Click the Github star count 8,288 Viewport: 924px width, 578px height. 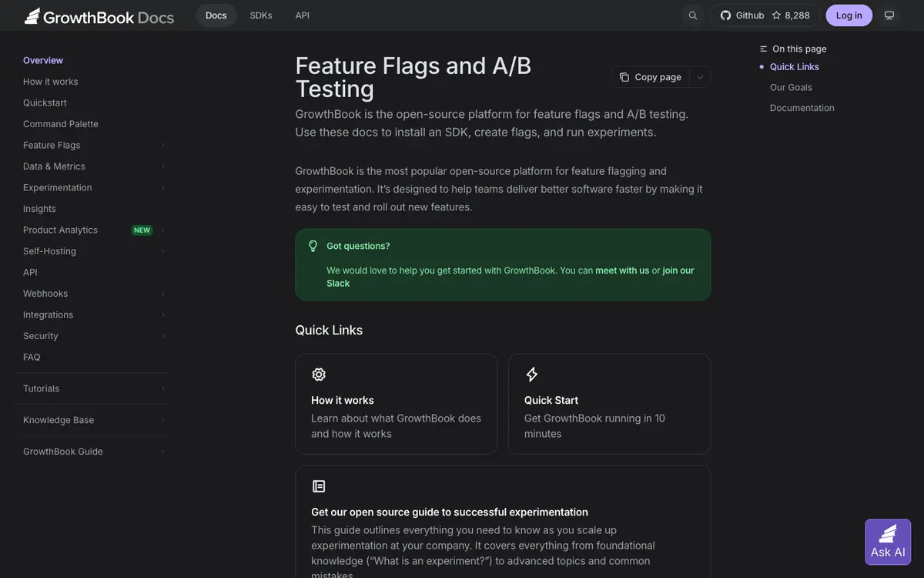(x=791, y=15)
